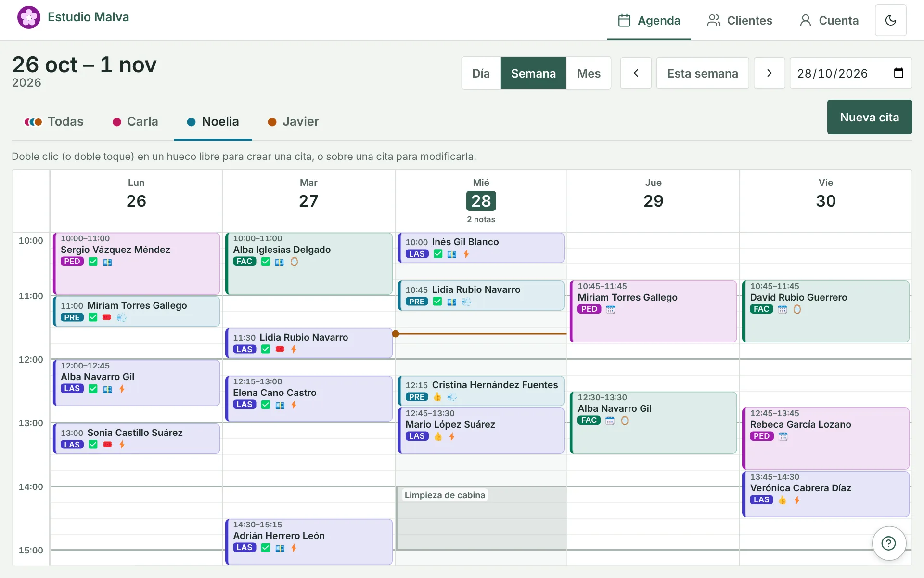Viewport: 924px width, 578px height.
Task: Click the red ticket icon on Sonia Castillo Suárez appointment
Action: (107, 445)
